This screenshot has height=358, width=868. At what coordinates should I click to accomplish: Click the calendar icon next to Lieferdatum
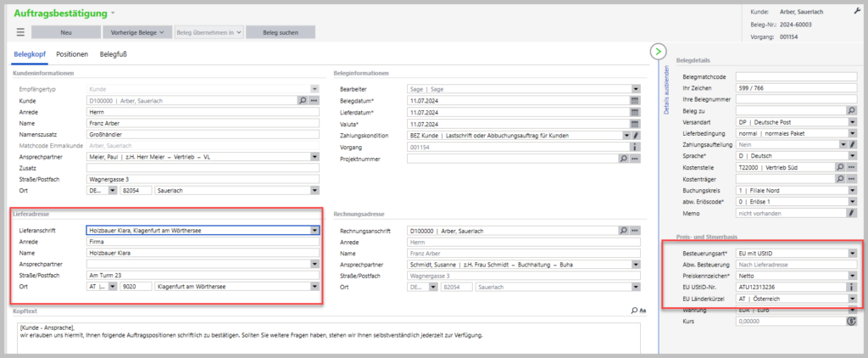(x=634, y=112)
